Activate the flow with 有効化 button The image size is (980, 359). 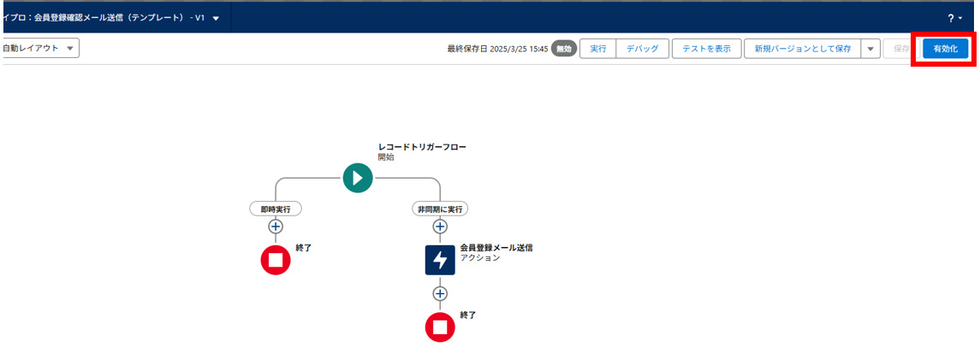point(945,49)
